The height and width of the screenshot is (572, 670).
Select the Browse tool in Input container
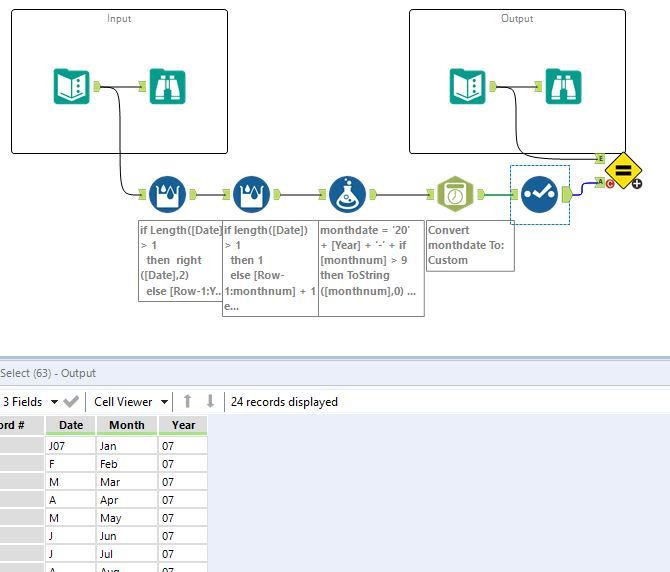(x=167, y=86)
